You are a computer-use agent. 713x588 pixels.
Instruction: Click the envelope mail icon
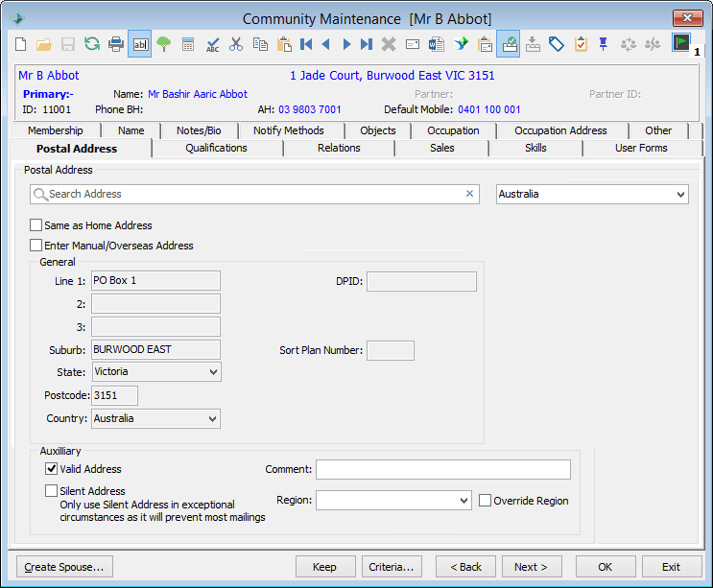click(x=413, y=44)
